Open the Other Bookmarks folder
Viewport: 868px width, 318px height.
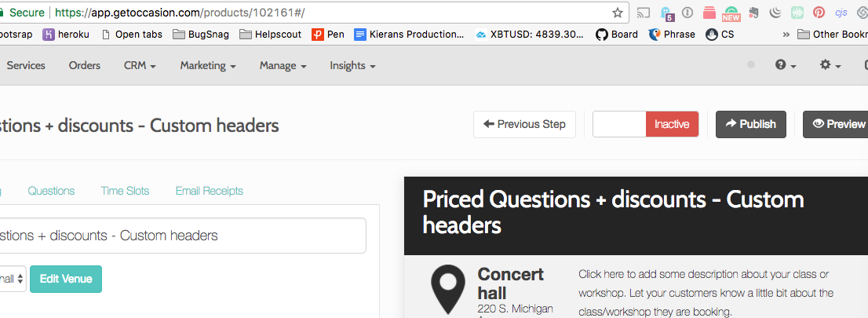[x=833, y=35]
